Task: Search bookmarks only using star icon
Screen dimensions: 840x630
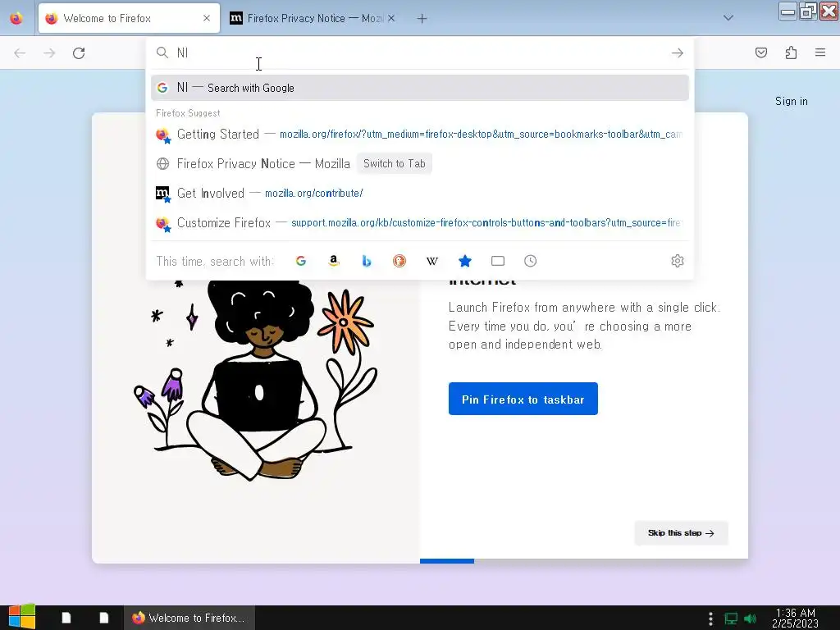Action: tap(465, 261)
